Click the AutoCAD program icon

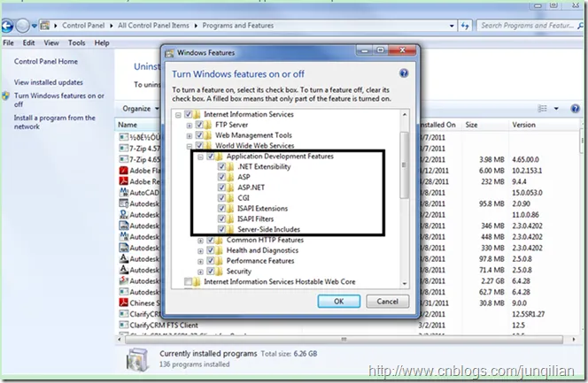pos(123,193)
